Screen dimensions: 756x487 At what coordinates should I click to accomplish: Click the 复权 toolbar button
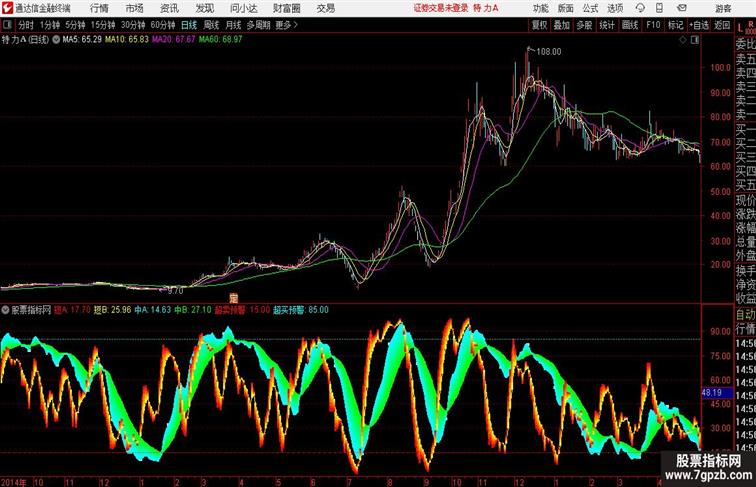540,25
